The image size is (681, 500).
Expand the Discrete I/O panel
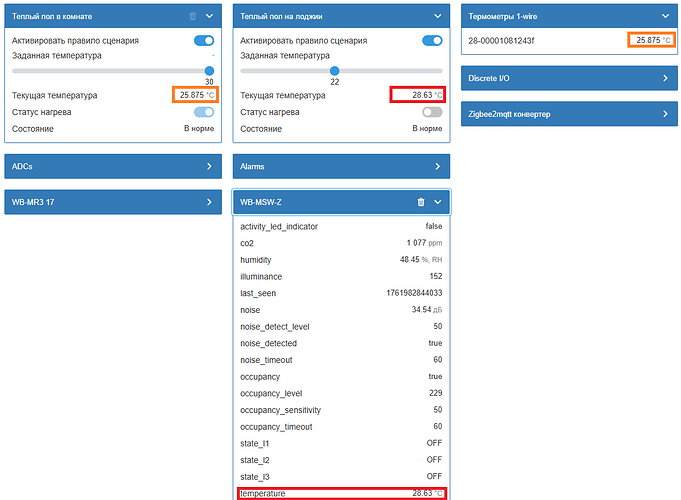pyautogui.click(x=665, y=77)
